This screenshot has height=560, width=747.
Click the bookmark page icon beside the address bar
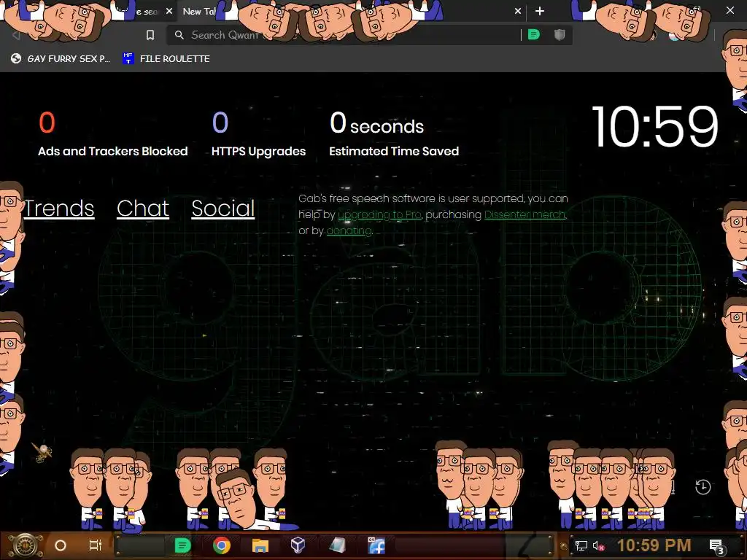150,35
